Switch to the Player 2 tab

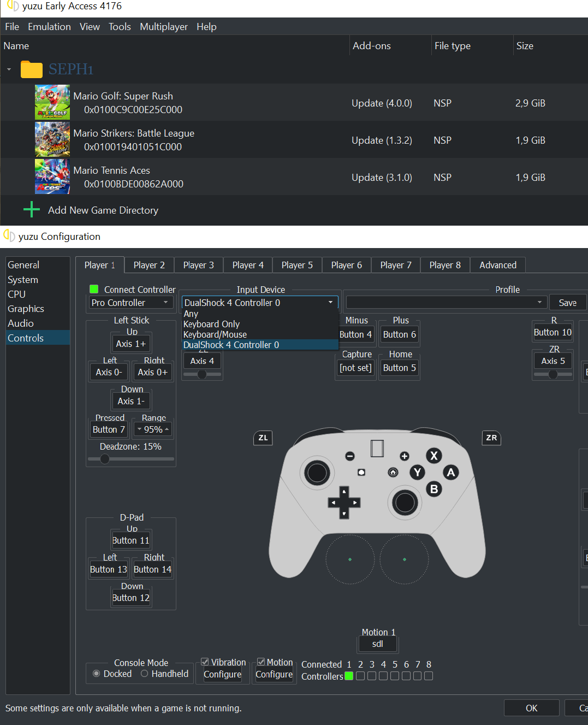(x=149, y=265)
